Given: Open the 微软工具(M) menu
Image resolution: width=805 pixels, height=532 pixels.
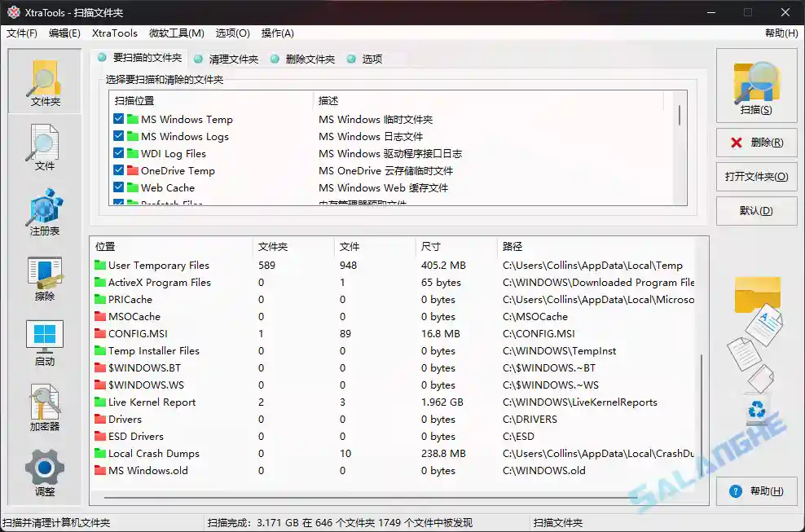Looking at the screenshot, I should [177, 33].
